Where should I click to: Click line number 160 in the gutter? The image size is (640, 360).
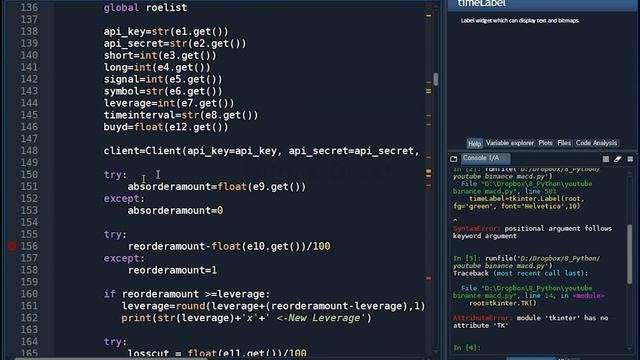(29, 294)
